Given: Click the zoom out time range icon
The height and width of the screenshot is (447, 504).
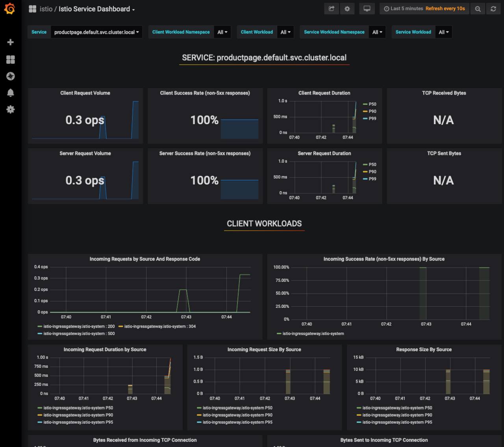Looking at the screenshot, I should pos(477,8).
